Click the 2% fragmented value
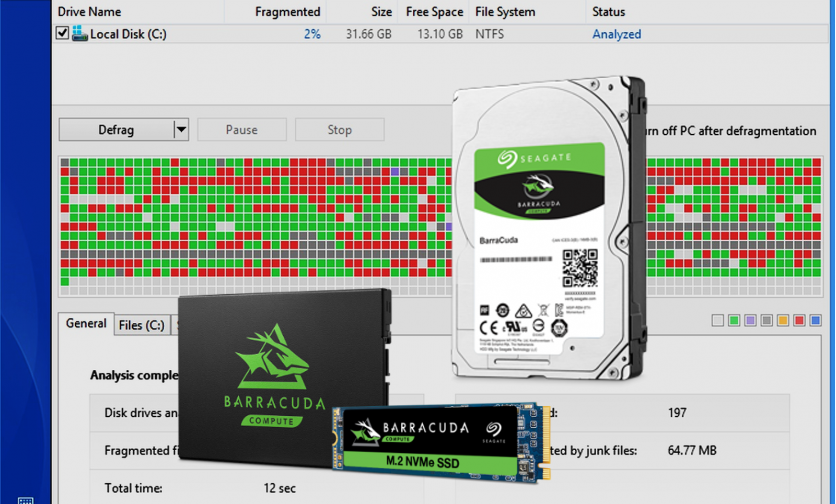The height and width of the screenshot is (504, 836). (x=312, y=34)
